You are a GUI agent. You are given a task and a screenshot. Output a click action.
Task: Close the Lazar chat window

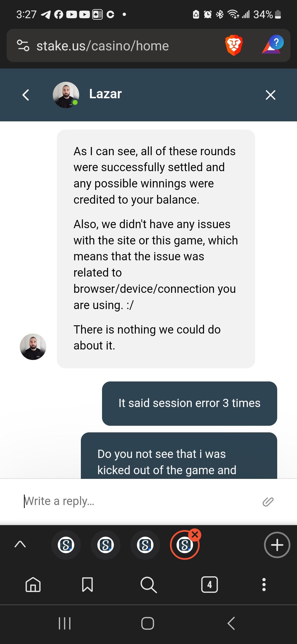271,95
